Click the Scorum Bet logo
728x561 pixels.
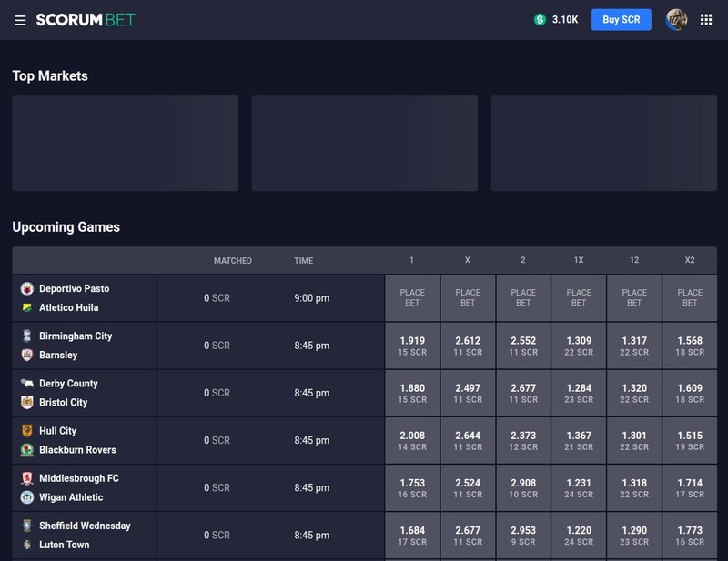(x=86, y=20)
